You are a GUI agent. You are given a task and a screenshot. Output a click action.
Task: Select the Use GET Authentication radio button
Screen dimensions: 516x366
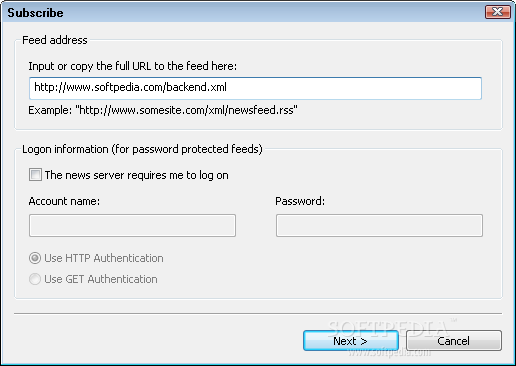tap(35, 279)
